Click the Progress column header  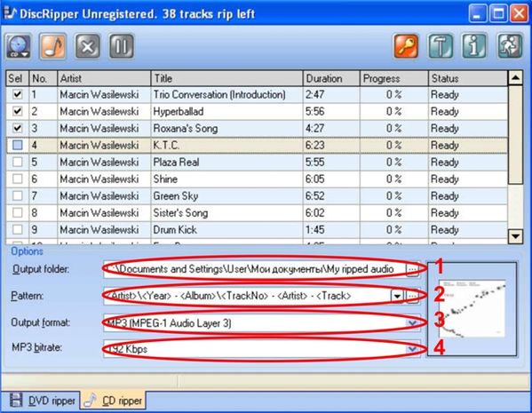click(x=394, y=78)
